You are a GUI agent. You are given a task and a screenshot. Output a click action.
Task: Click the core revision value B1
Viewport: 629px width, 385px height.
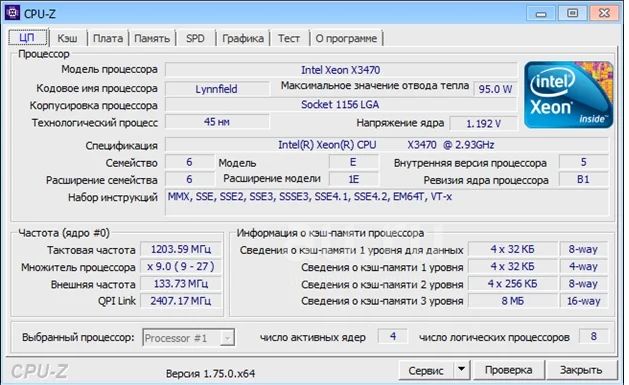[584, 179]
